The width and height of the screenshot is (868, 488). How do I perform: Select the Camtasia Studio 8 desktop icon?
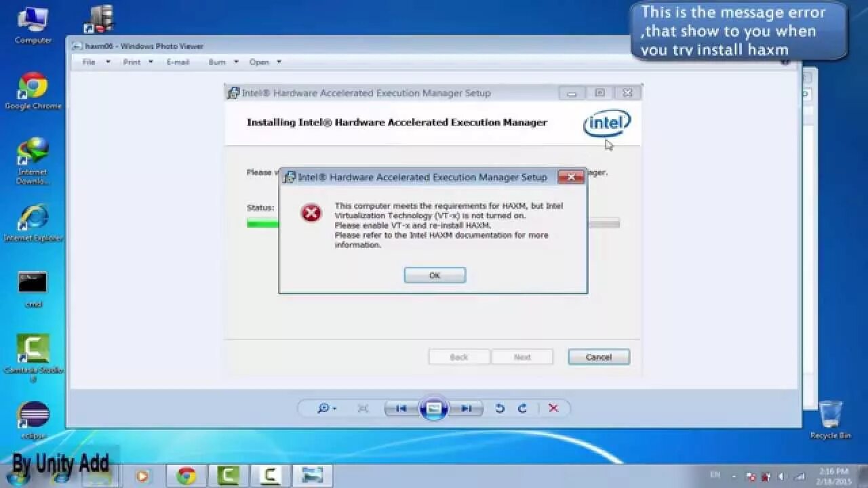[33, 359]
